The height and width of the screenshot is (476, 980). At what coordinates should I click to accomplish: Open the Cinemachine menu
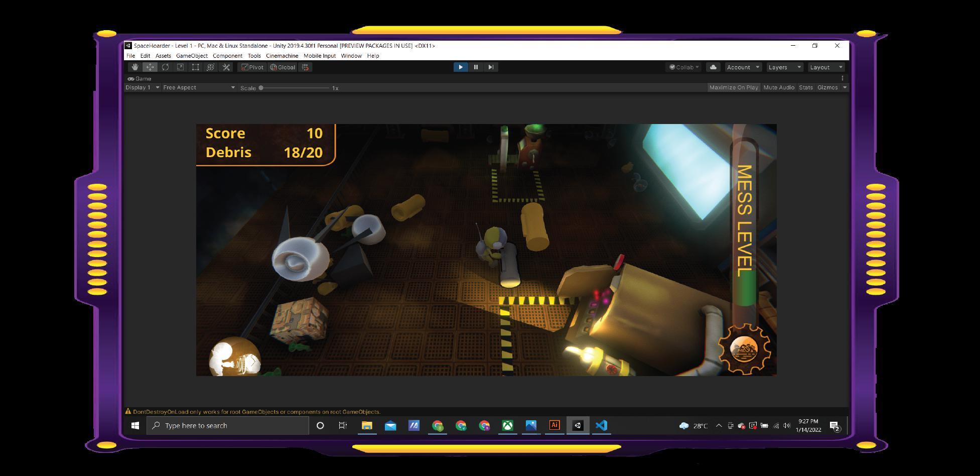282,56
